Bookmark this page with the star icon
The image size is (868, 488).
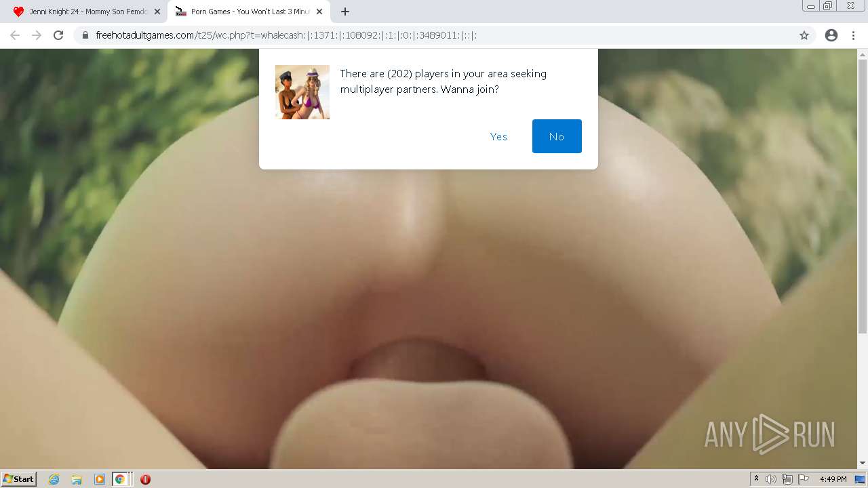click(x=804, y=35)
